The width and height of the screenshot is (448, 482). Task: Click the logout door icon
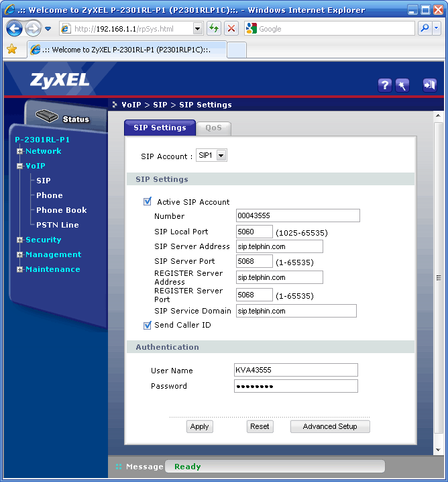coord(430,85)
